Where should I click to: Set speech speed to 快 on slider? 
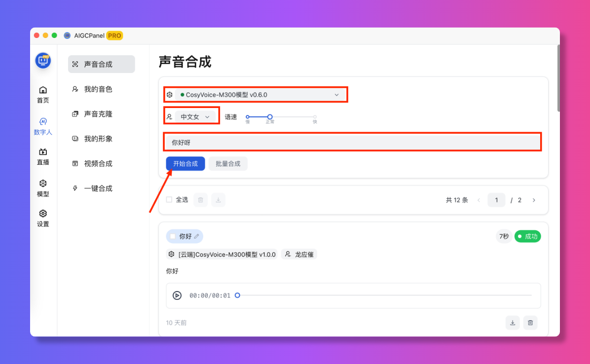[x=314, y=117]
